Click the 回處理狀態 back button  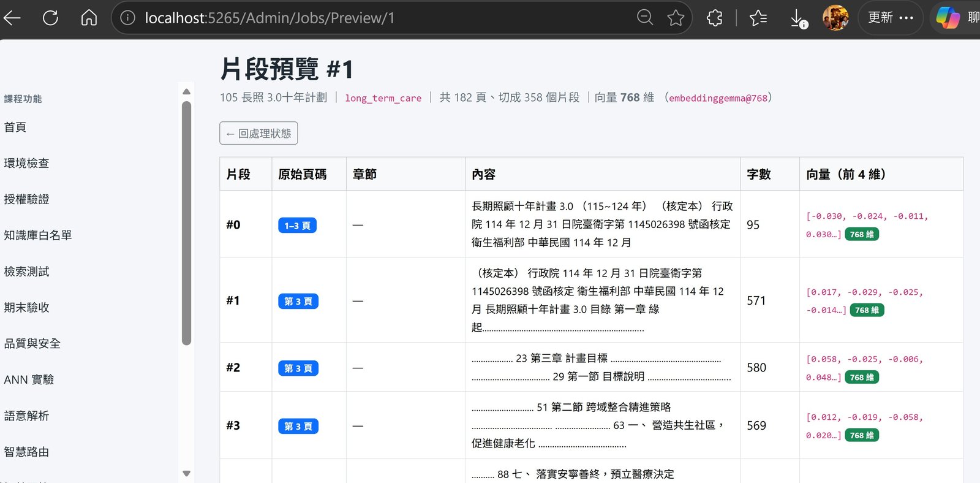tap(258, 134)
